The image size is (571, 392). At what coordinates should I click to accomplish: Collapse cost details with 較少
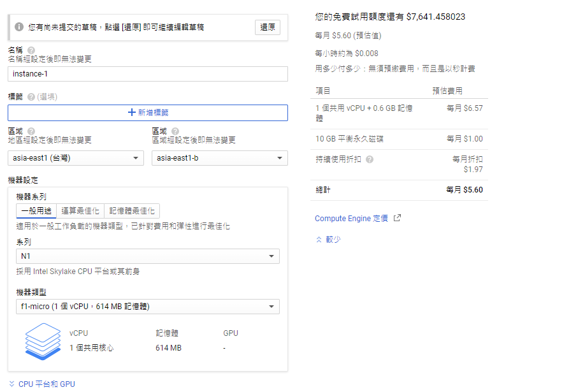(x=328, y=240)
